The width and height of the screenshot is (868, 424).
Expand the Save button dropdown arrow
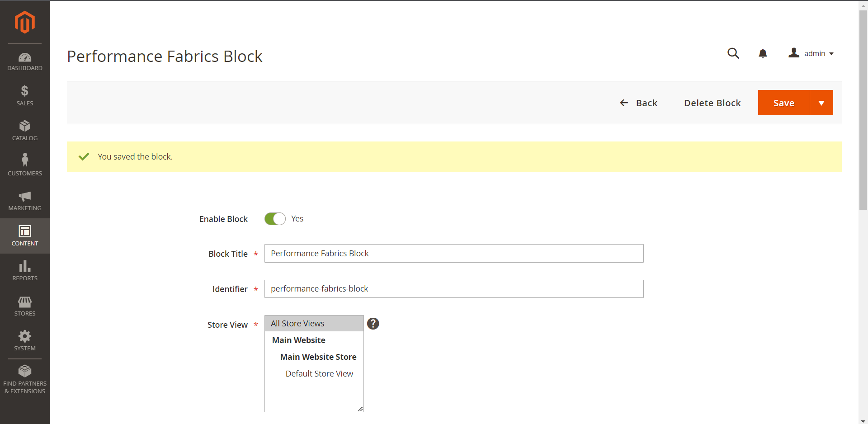[x=821, y=103]
